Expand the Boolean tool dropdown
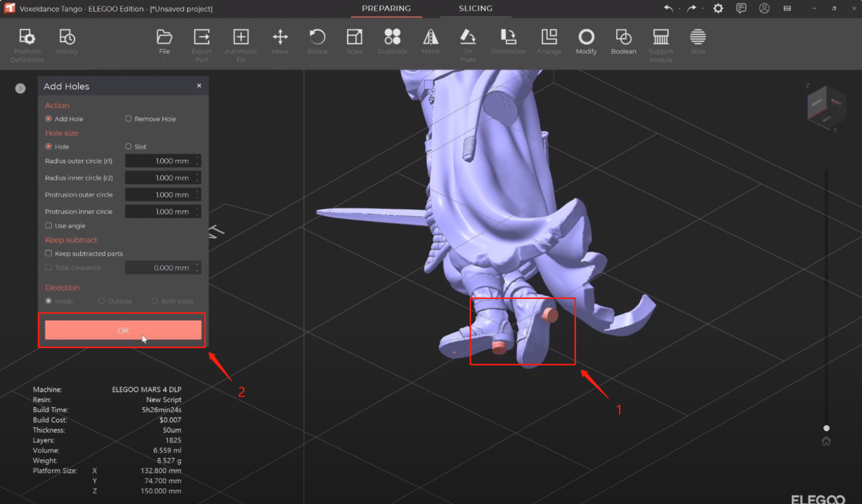 tap(623, 44)
